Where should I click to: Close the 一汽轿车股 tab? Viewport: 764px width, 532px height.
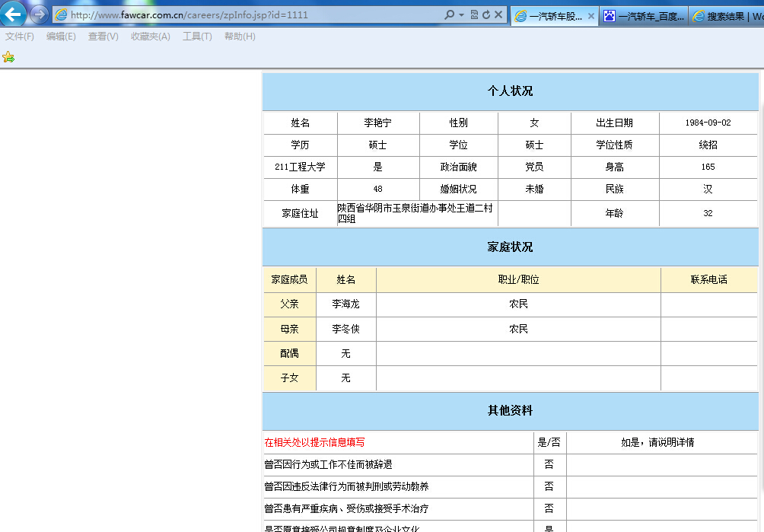pos(591,16)
